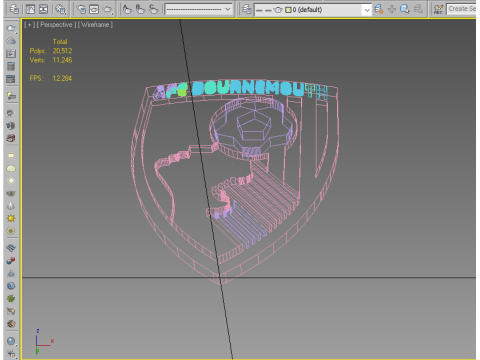480x360 pixels.
Task: Open the [Wireframe] shading label menu
Action: click(95, 25)
